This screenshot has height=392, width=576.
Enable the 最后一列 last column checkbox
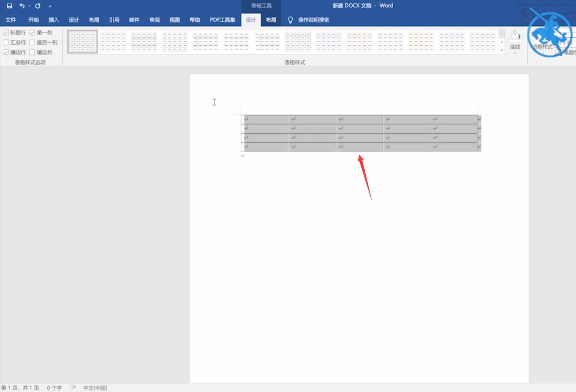(x=32, y=42)
